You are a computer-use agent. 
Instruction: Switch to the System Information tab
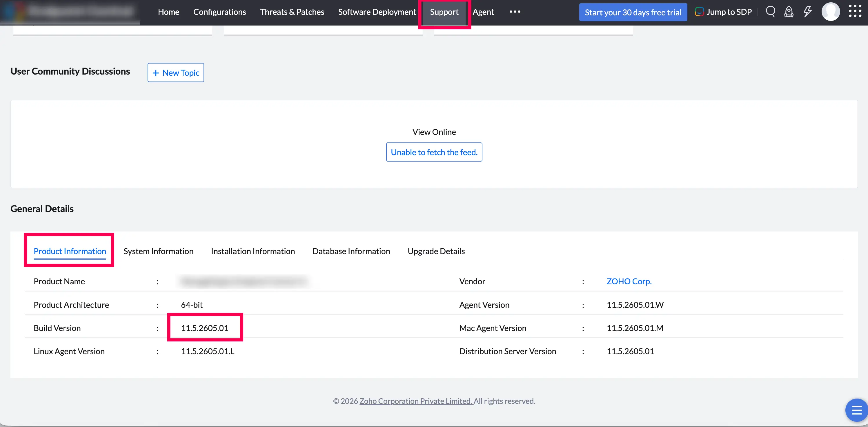(x=158, y=251)
